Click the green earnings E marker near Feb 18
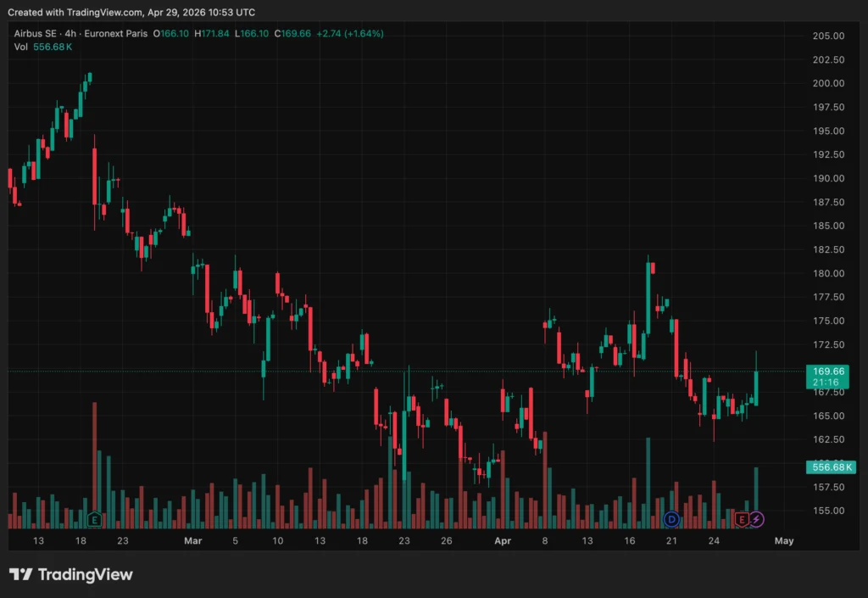The height and width of the screenshot is (598, 868). tap(95, 518)
